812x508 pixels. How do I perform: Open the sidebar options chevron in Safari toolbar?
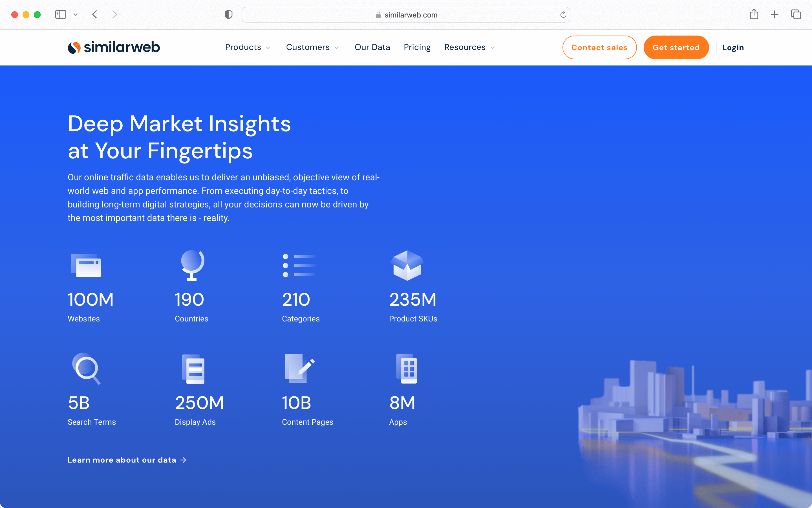76,14
